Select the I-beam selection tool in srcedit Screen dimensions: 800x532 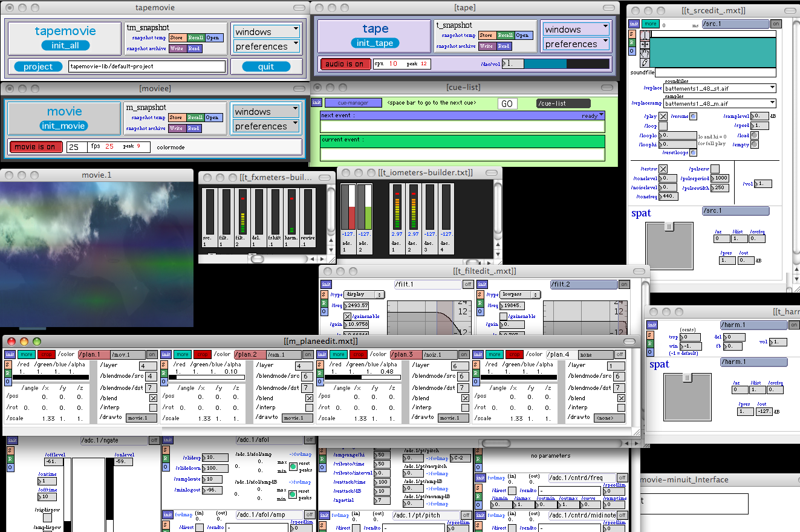(x=645, y=35)
